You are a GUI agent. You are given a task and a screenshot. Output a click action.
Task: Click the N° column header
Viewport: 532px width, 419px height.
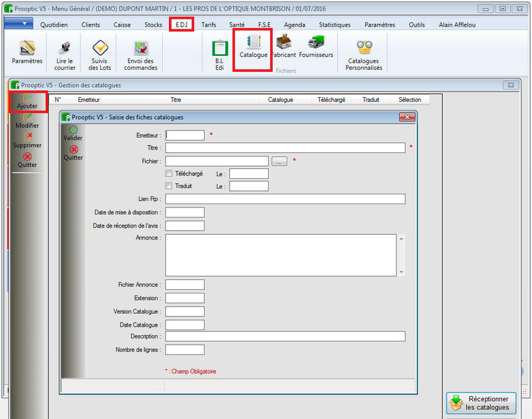click(x=58, y=99)
